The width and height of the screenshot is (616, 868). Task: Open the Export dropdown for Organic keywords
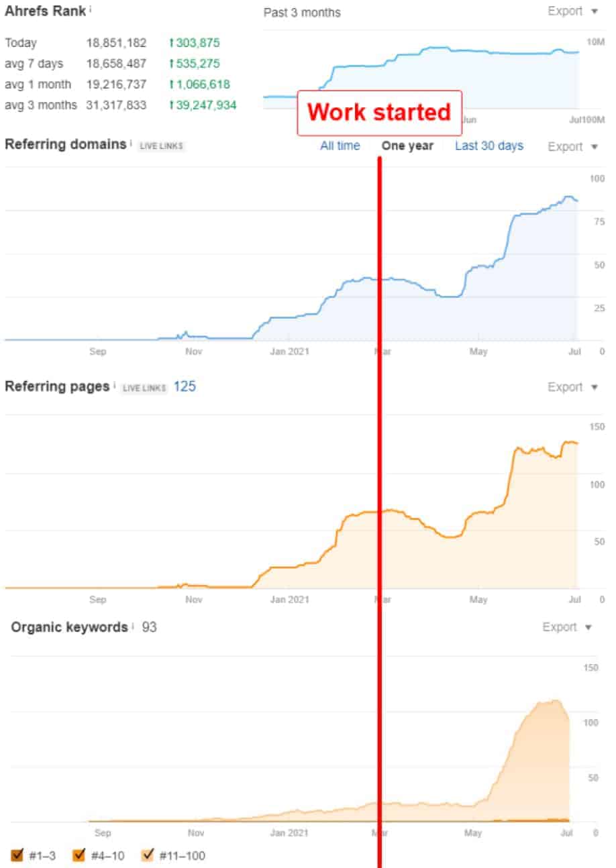point(568,627)
